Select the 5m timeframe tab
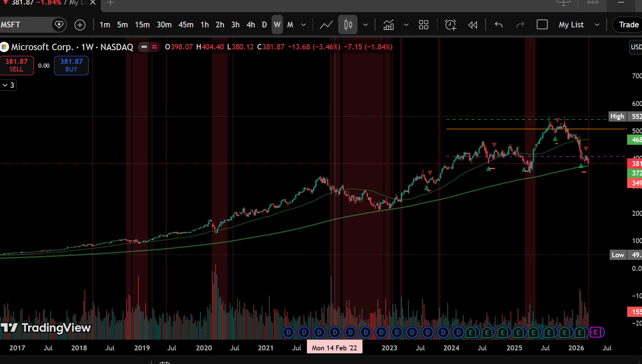 tap(123, 25)
